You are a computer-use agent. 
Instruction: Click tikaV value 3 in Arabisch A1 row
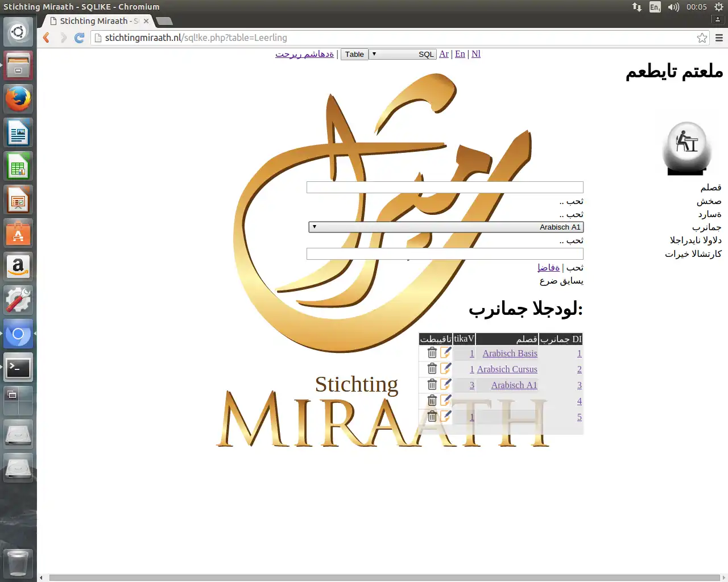click(x=472, y=385)
